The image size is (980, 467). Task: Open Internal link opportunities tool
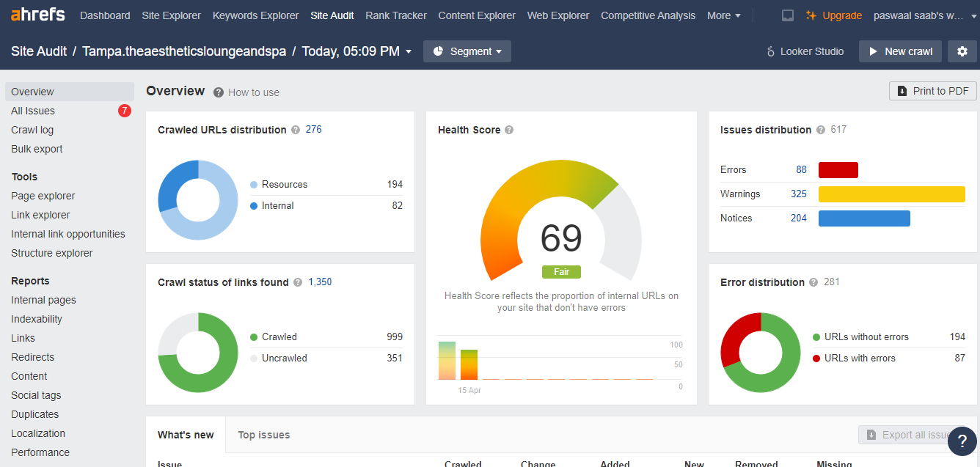(68, 234)
